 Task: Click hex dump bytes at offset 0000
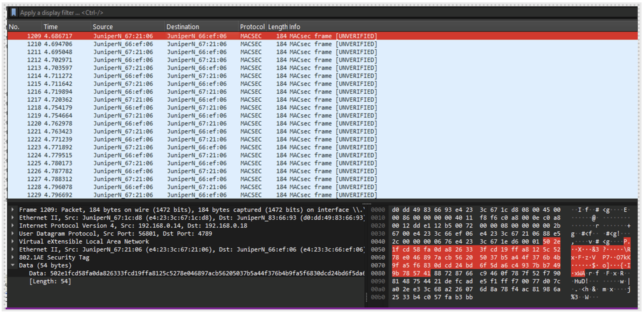coord(476,210)
